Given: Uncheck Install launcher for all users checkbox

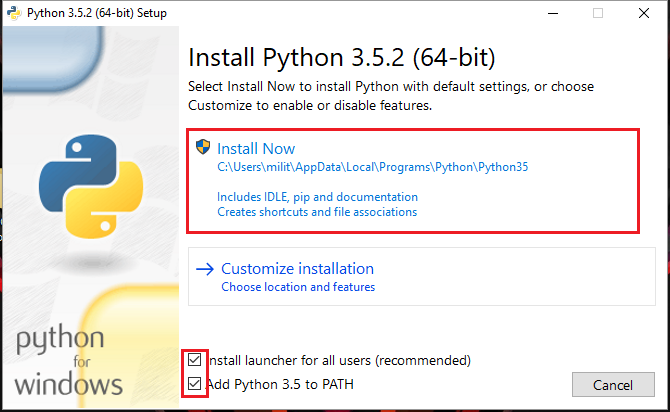Looking at the screenshot, I should [194, 360].
